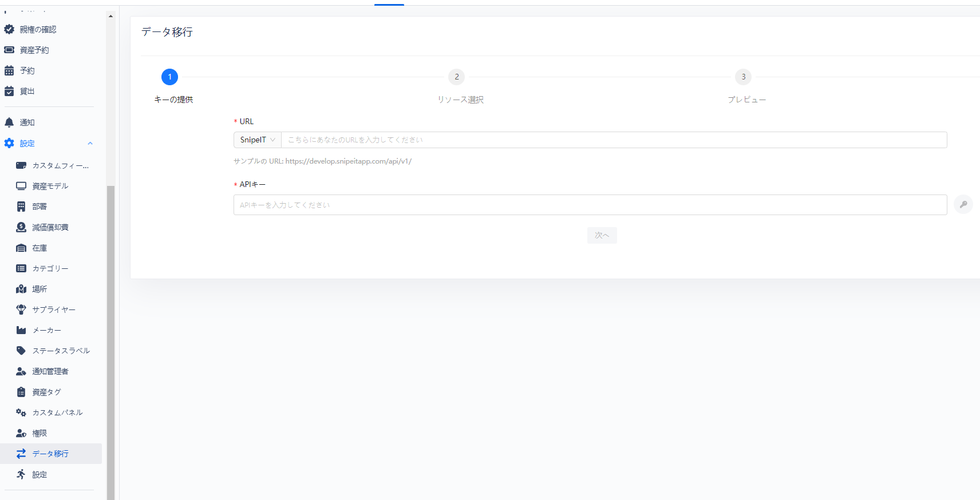Open 親権の確認 via its badge-check icon
Screen dimensions: 980x500
9,29
